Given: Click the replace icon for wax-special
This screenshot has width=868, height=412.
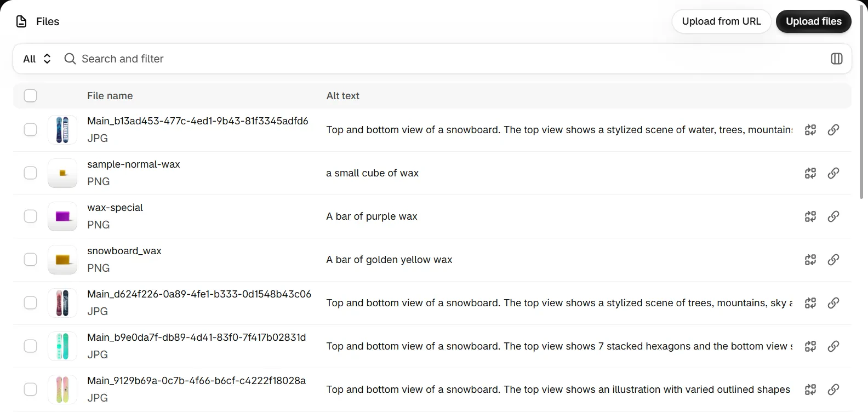Looking at the screenshot, I should [810, 216].
